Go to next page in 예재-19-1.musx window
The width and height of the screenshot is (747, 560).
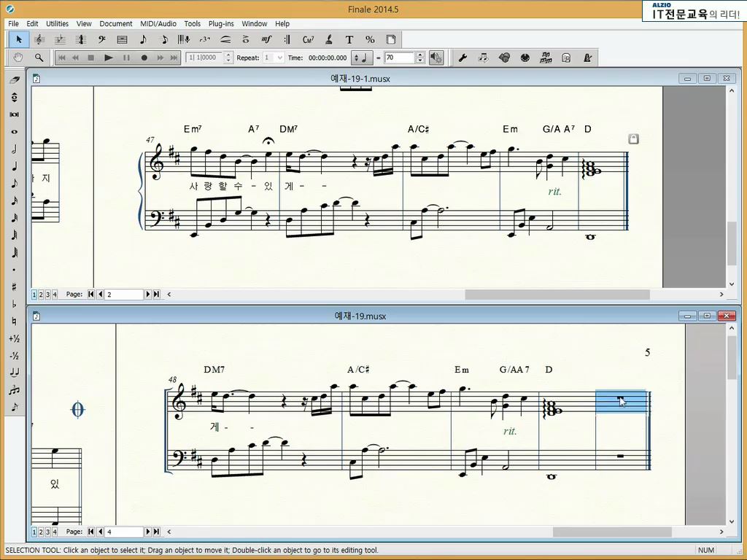click(148, 295)
